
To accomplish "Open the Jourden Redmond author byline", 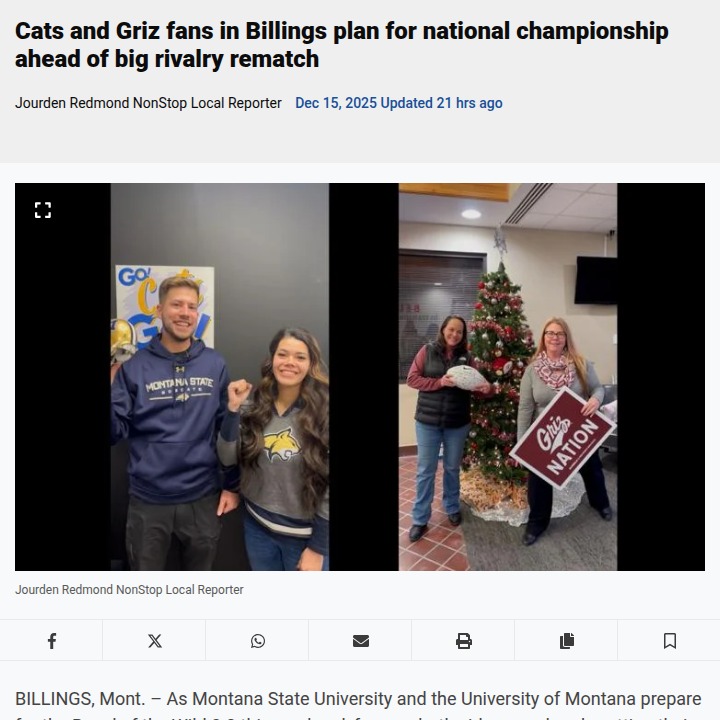I will [148, 103].
